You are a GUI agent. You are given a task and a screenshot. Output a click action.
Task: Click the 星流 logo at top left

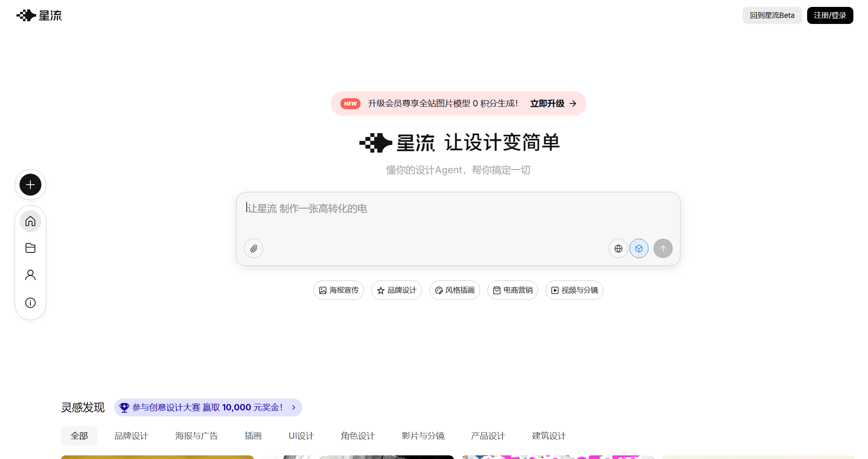39,15
